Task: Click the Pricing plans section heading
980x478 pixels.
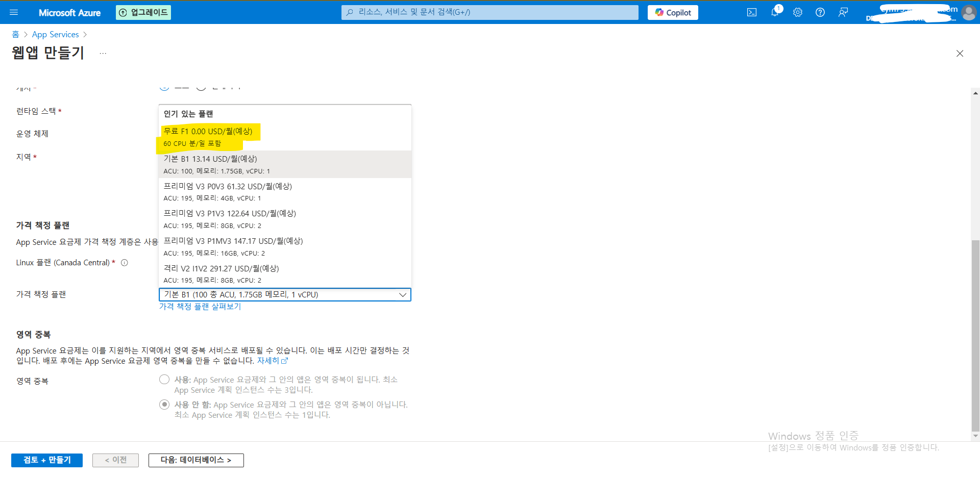Action: (43, 225)
